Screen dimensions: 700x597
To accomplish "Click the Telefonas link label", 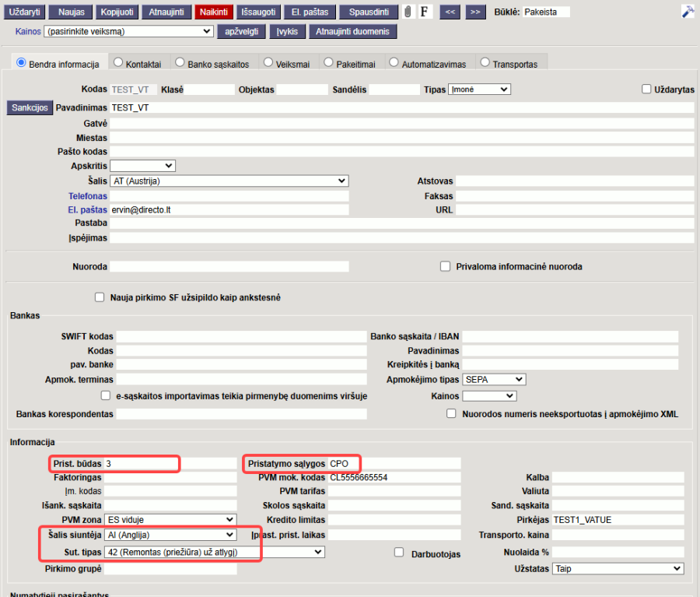I will [x=87, y=196].
